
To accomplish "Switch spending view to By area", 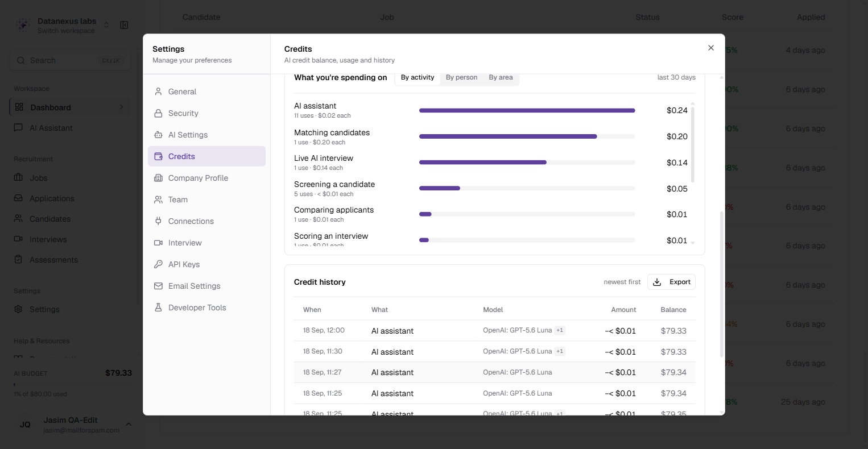I will point(501,77).
